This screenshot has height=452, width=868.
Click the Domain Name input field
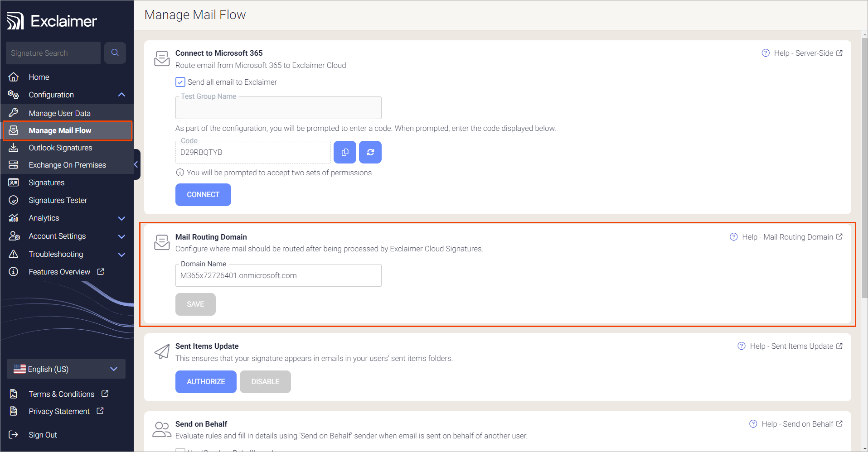pyautogui.click(x=278, y=276)
